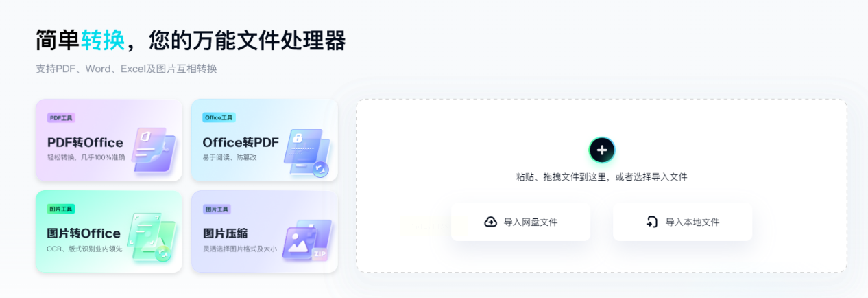Open the 图片转Office tool title
868x298 pixels.
coord(84,233)
